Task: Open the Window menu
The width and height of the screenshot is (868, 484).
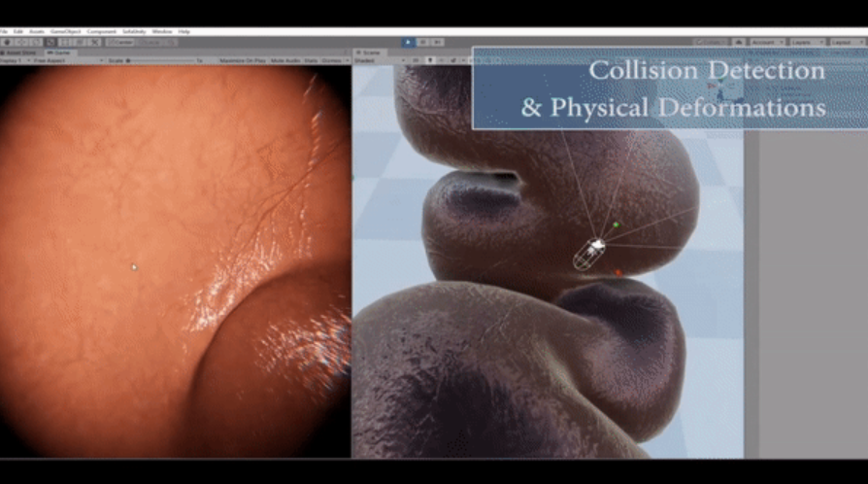Action: tap(161, 31)
